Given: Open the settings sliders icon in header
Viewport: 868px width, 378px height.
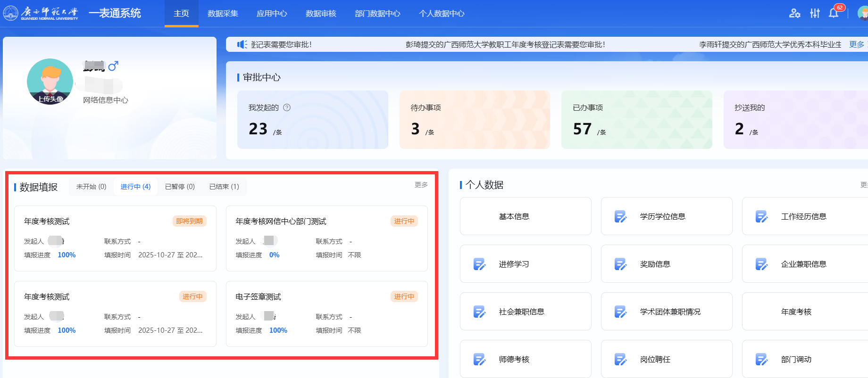Looking at the screenshot, I should click(x=815, y=13).
